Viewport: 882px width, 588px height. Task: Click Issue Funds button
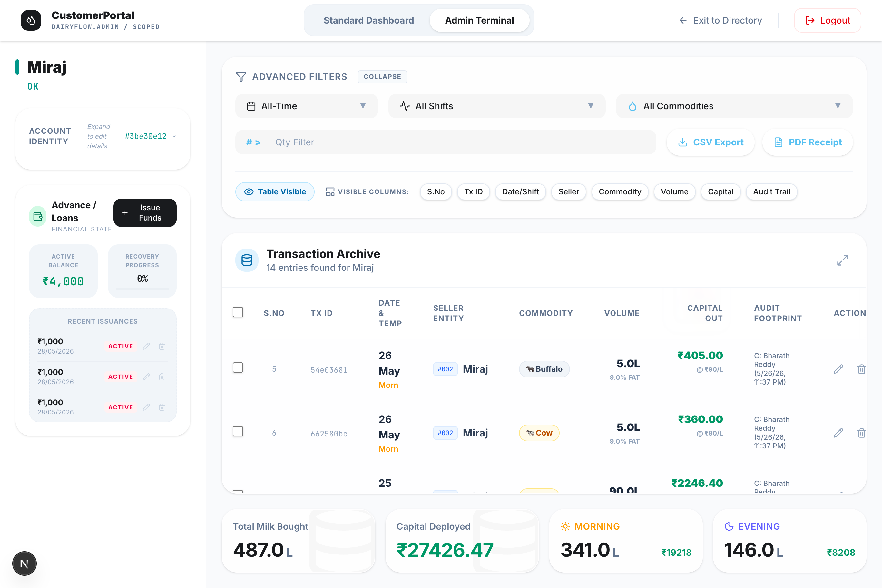pos(145,213)
